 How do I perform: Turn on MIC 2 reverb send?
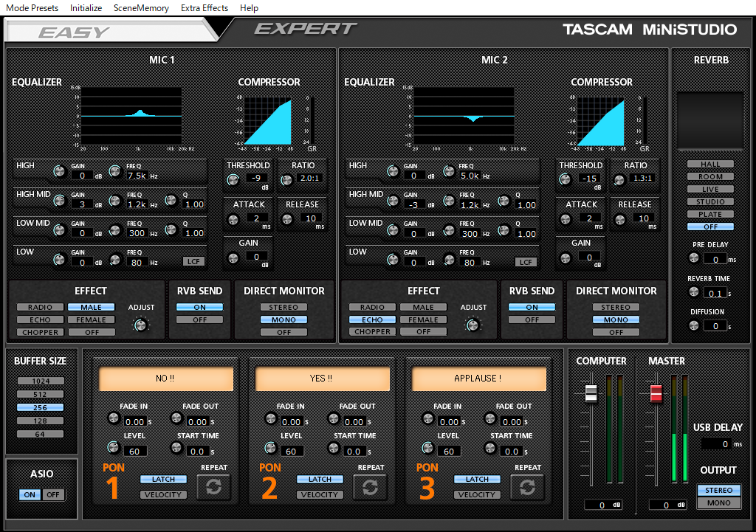click(532, 307)
